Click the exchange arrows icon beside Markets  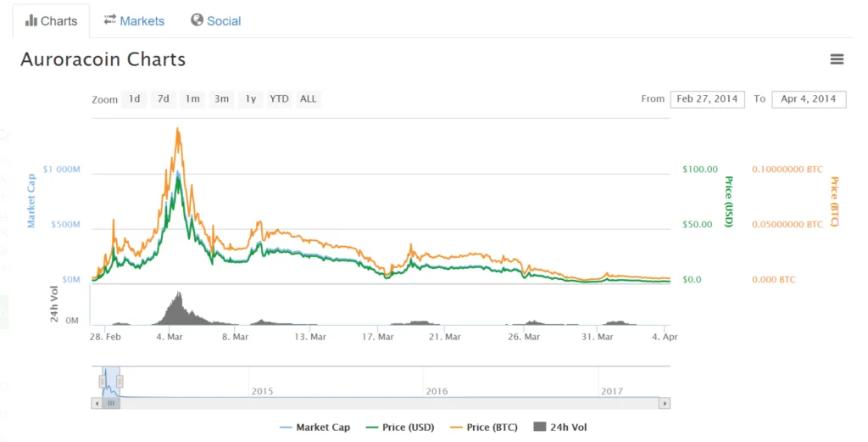109,20
